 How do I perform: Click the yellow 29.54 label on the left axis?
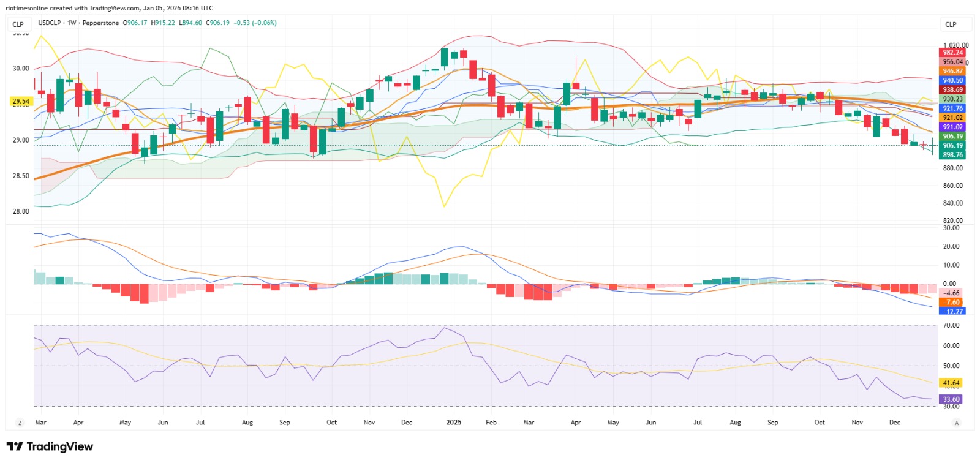click(21, 101)
